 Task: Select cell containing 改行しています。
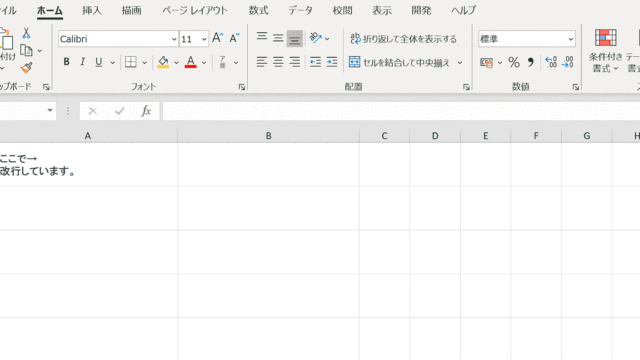pos(88,164)
